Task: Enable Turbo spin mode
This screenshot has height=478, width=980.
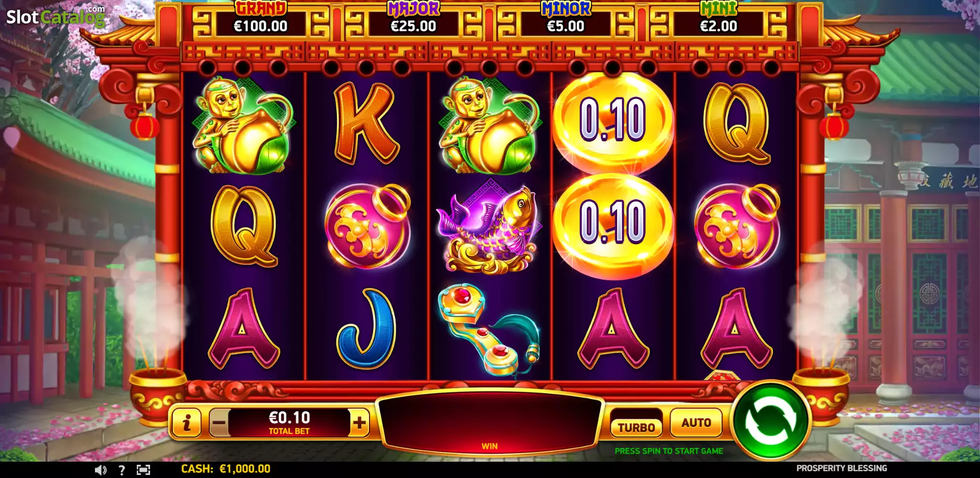Action: [x=636, y=427]
